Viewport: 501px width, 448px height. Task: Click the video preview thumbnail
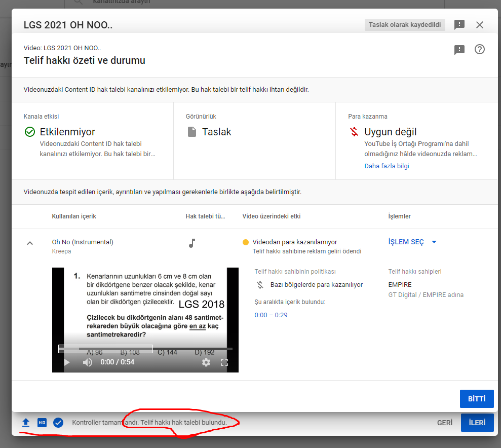145,320
